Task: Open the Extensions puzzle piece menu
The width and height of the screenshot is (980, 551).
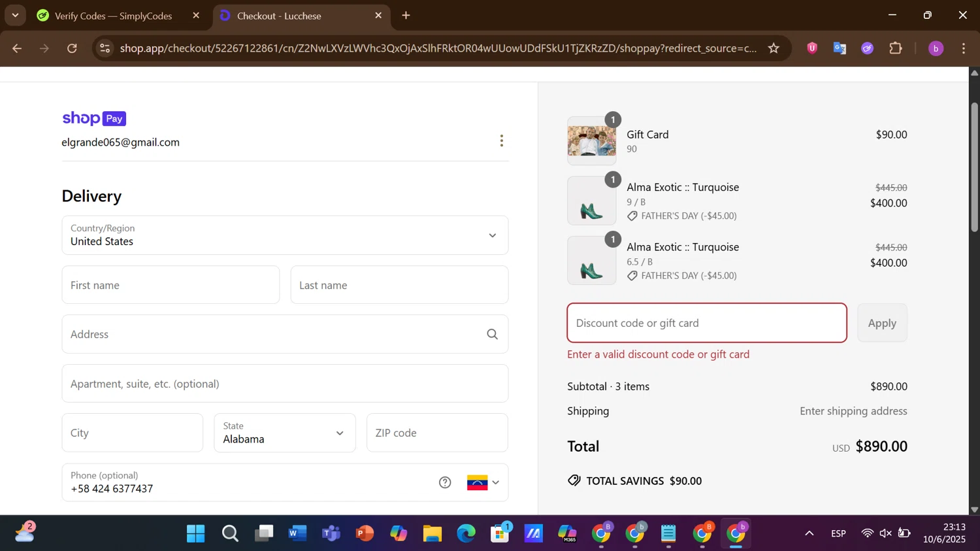Action: (x=896, y=48)
